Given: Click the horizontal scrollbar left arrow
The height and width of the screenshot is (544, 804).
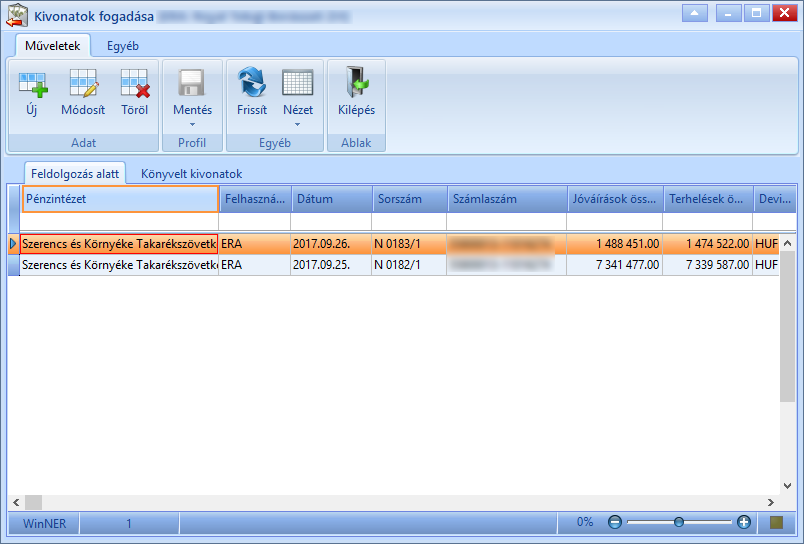Looking at the screenshot, I should [x=16, y=502].
